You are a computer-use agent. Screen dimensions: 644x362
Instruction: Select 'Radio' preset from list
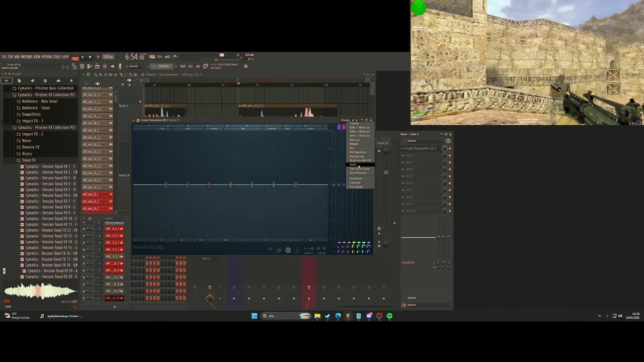point(360,164)
